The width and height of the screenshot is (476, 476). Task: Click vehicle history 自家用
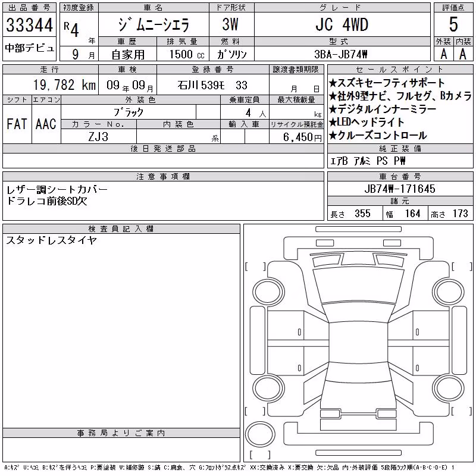[128, 55]
